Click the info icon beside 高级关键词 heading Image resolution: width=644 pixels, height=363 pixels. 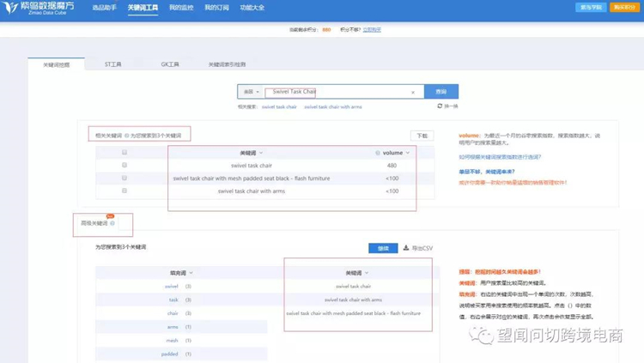pyautogui.click(x=112, y=223)
